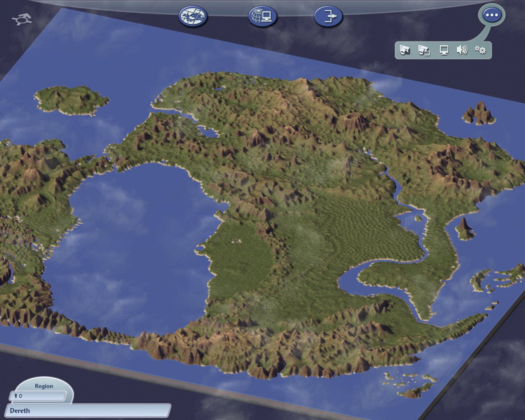Click the region population counter field
The width and height of the screenshot is (525, 420).
point(38,396)
